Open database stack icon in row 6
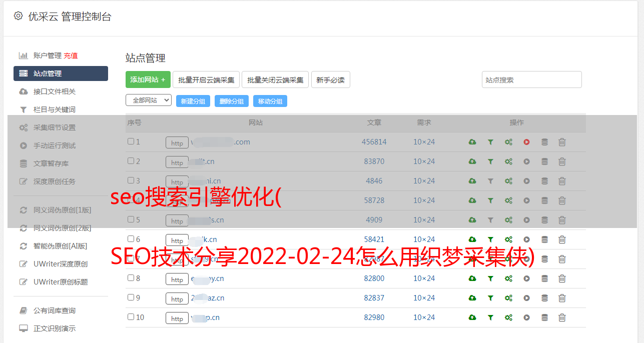 (x=544, y=239)
